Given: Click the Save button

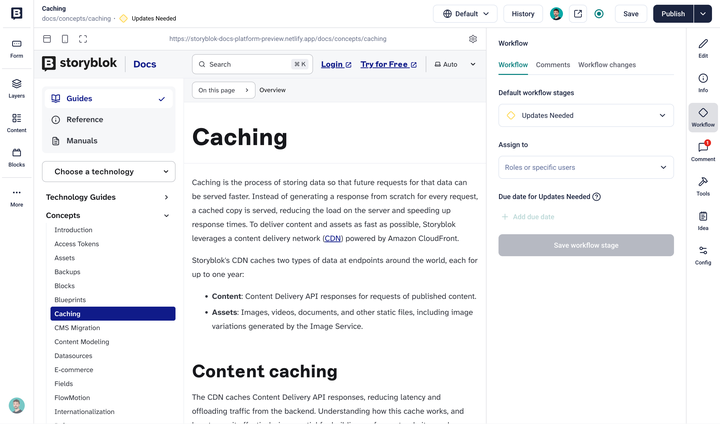Looking at the screenshot, I should [x=630, y=14].
